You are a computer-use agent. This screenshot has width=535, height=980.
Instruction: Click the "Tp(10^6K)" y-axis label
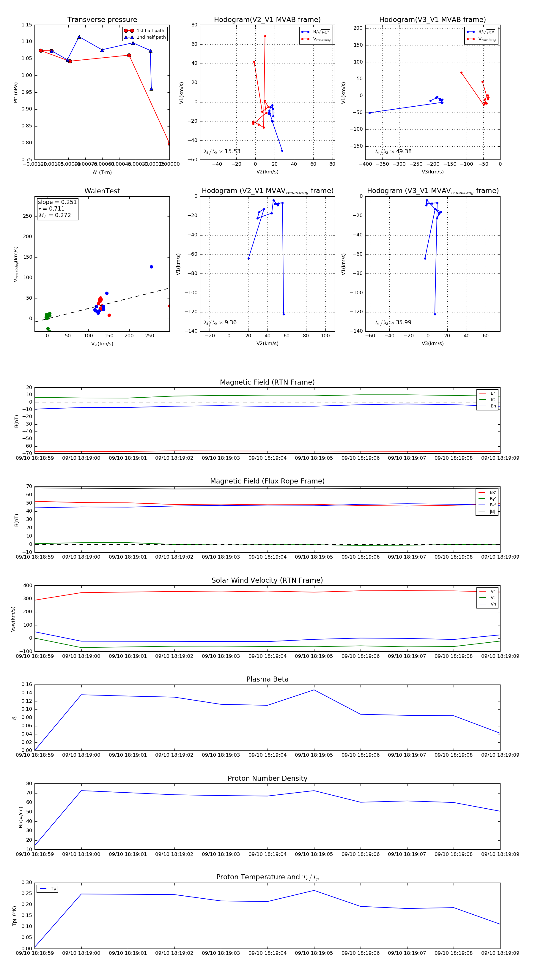click(15, 916)
